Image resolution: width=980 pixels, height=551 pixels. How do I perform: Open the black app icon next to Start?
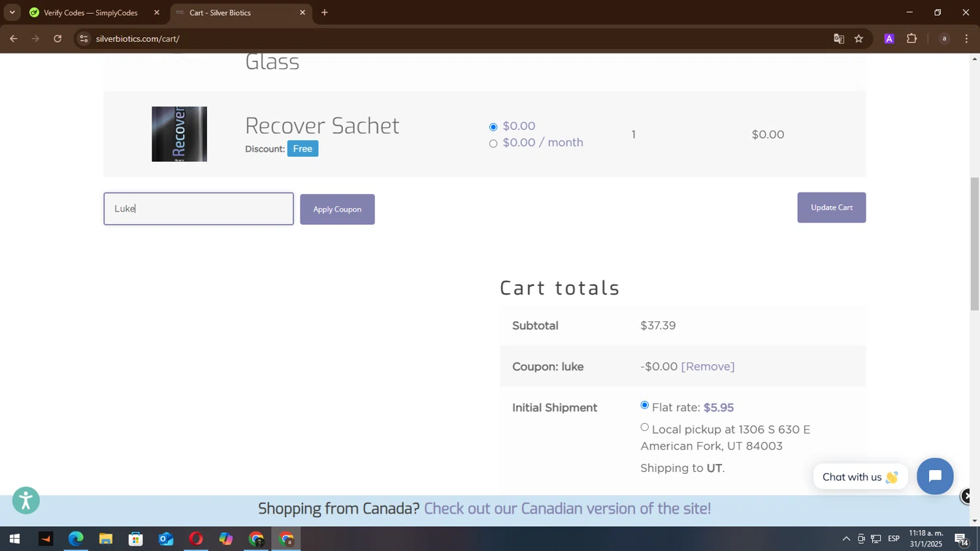point(45,539)
